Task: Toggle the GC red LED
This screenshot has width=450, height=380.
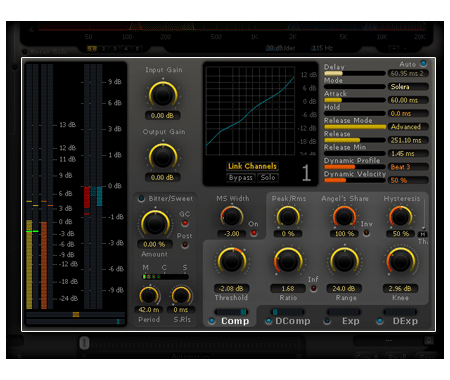Action: tap(184, 223)
